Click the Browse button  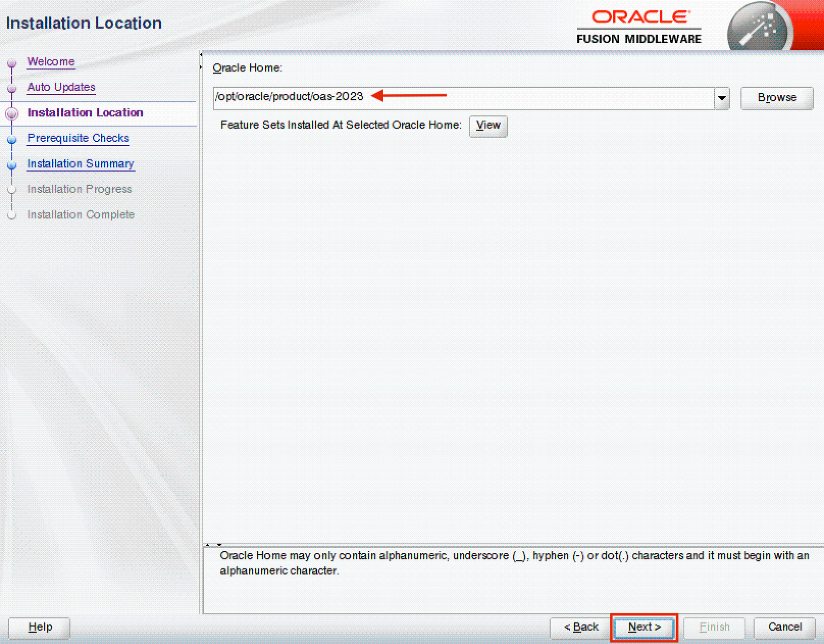[x=777, y=98]
